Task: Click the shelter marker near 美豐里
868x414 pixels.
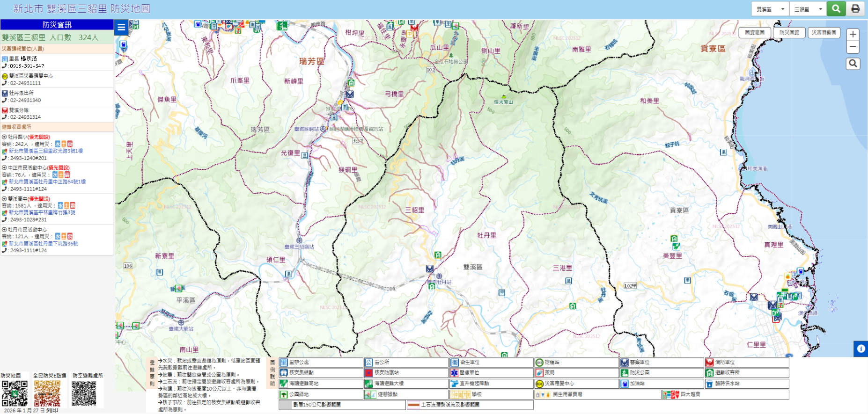Action: tap(674, 239)
